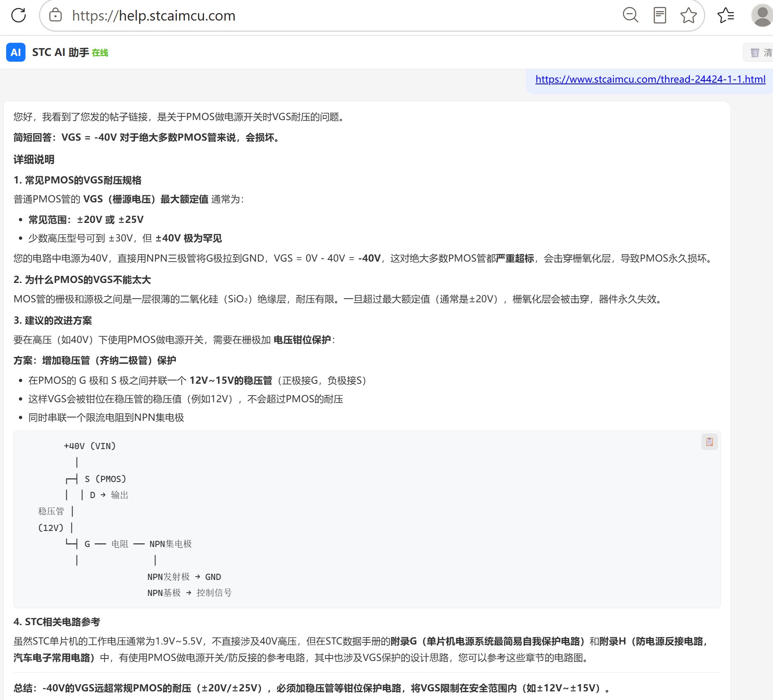Click NPN发射极 → GND line in diagram

(x=184, y=577)
